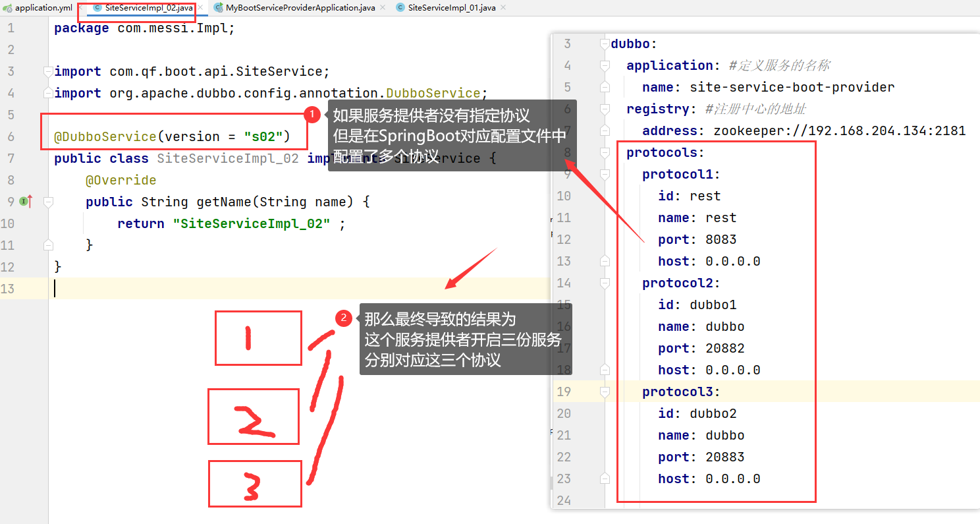Image resolution: width=980 pixels, height=524 pixels.
Task: Close the SiteServiceImpl_02.java tab
Action: [x=201, y=8]
